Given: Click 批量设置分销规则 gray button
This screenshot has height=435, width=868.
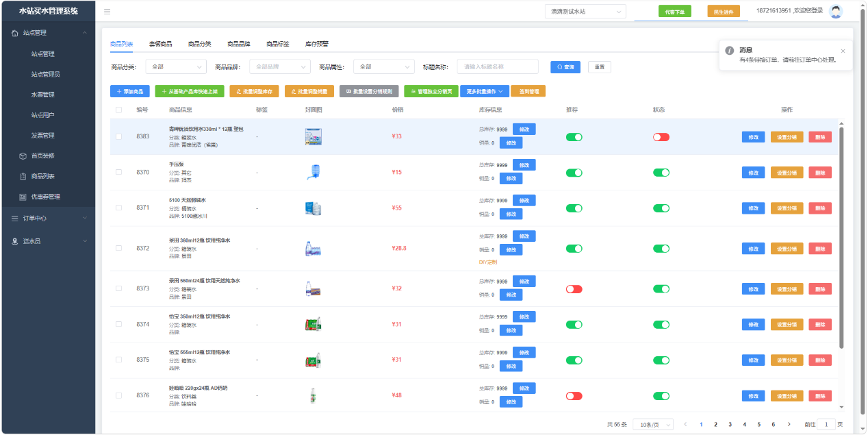Looking at the screenshot, I should (x=368, y=91).
